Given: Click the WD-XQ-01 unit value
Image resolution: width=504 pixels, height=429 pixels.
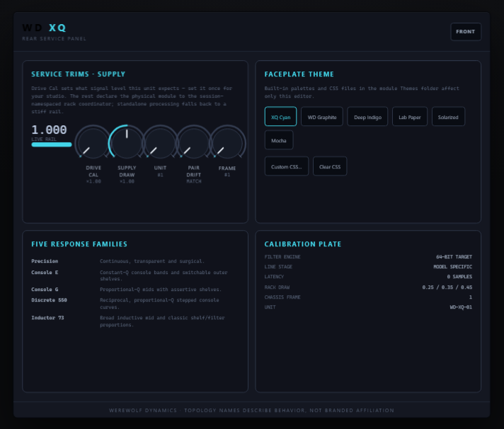Looking at the screenshot, I should (x=461, y=307).
